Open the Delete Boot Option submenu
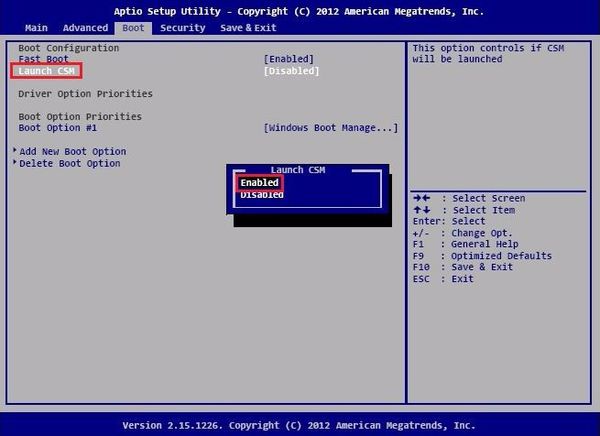600x436 pixels. point(70,163)
